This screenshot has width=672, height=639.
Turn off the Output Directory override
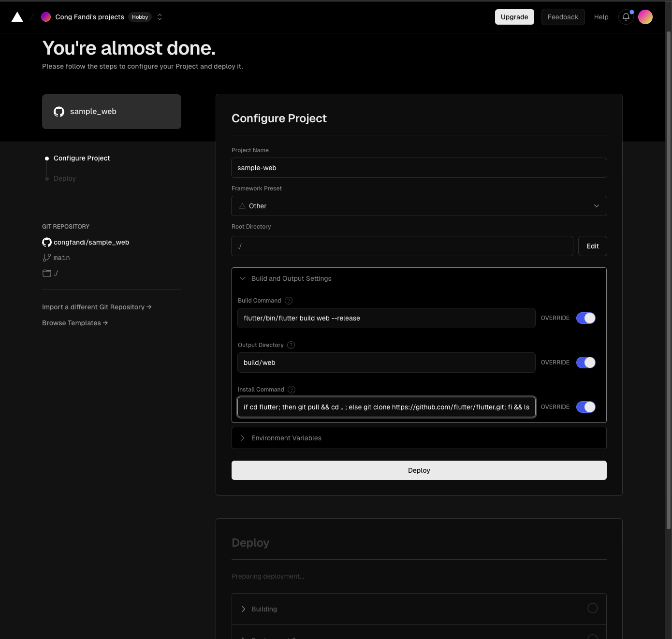point(585,363)
